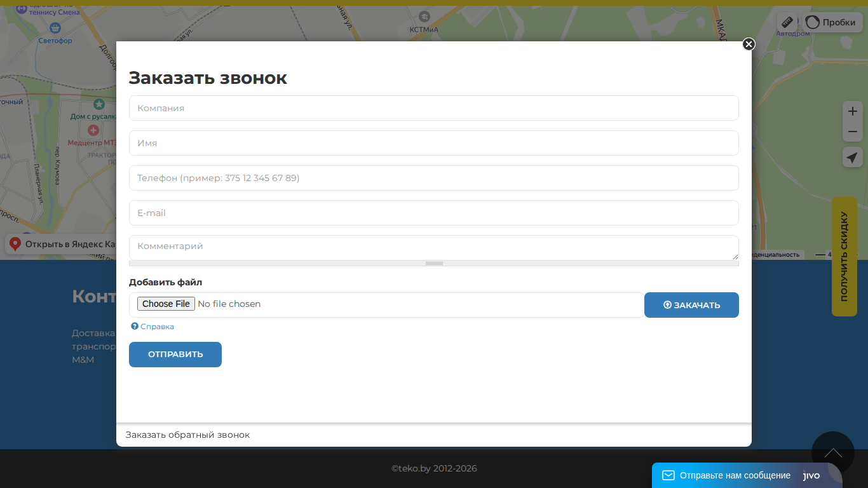Viewport: 868px width, 488px height.
Task: Click the Компания input field
Action: (433, 108)
